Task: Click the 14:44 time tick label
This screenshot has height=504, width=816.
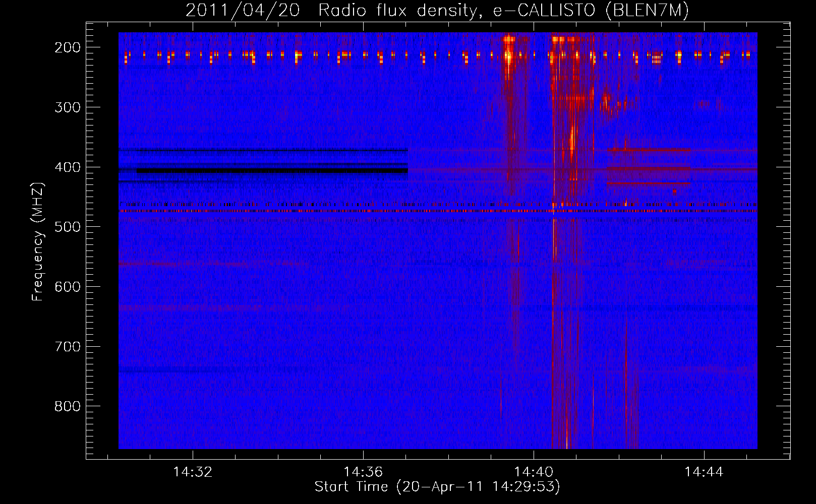Action: [704, 472]
